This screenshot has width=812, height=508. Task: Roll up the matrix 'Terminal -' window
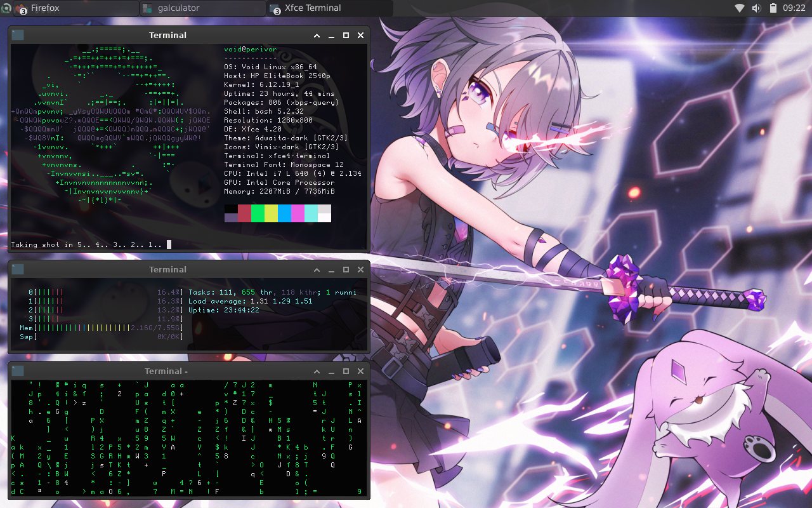coord(317,371)
